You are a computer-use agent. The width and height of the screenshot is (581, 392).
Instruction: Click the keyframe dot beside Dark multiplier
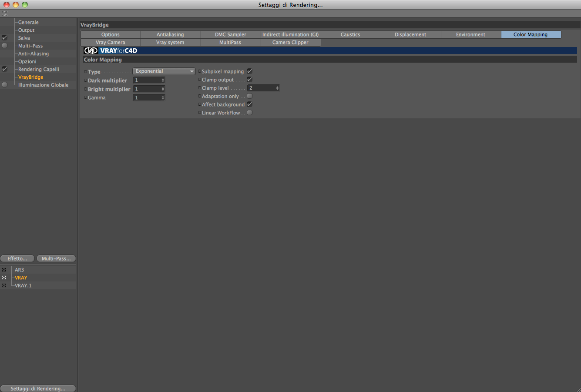click(x=85, y=80)
